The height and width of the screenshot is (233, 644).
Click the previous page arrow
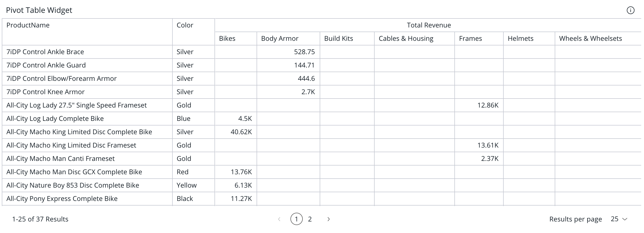[279, 219]
